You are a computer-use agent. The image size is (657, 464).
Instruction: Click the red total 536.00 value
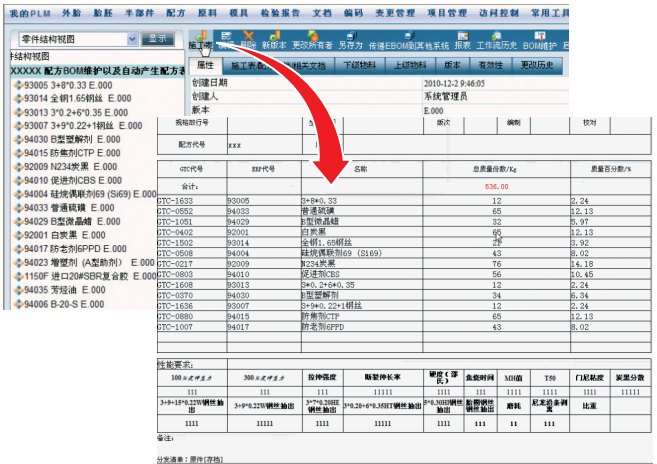pyautogui.click(x=497, y=187)
